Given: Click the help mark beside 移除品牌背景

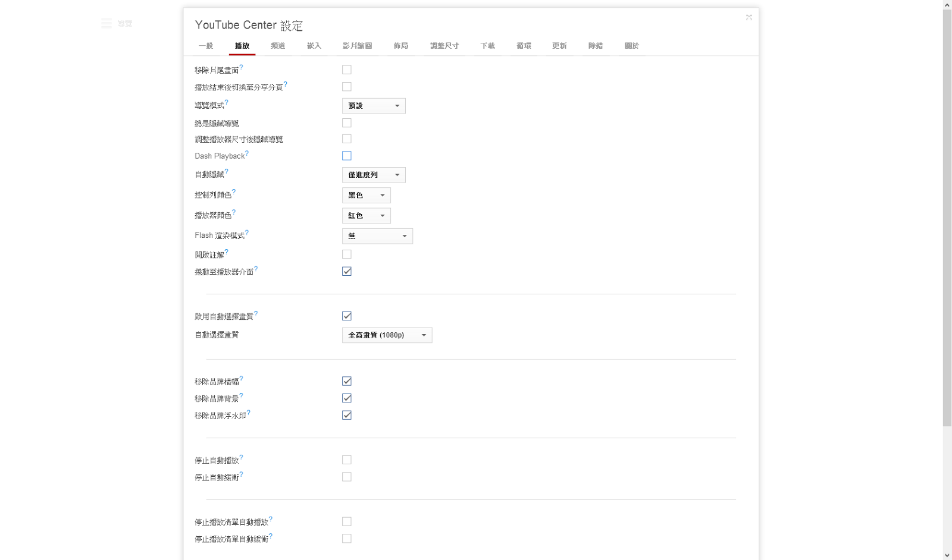Looking at the screenshot, I should click(241, 395).
